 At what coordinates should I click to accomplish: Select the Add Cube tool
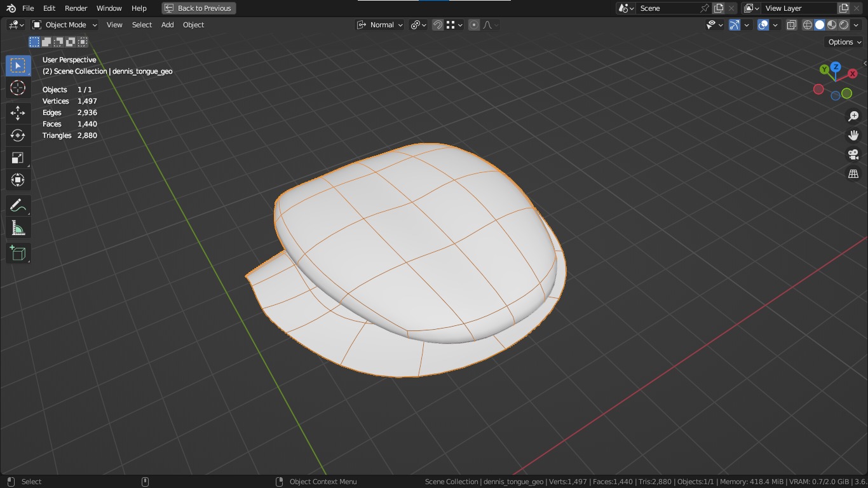tap(18, 254)
